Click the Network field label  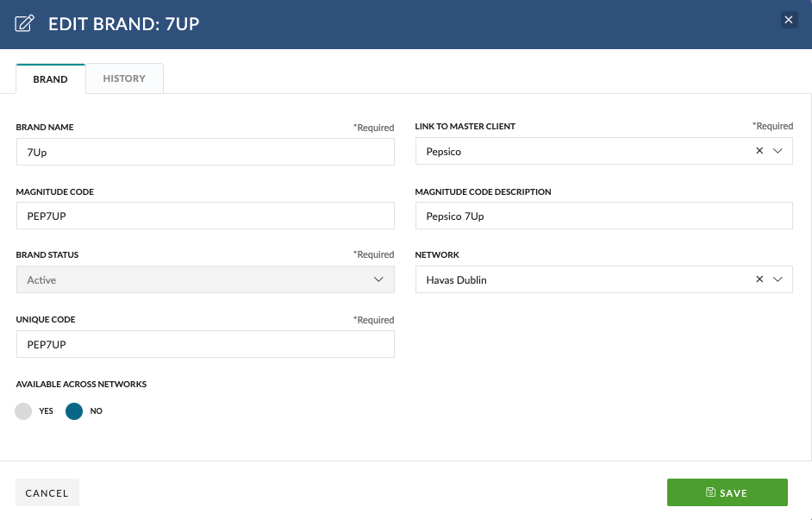pyautogui.click(x=437, y=254)
